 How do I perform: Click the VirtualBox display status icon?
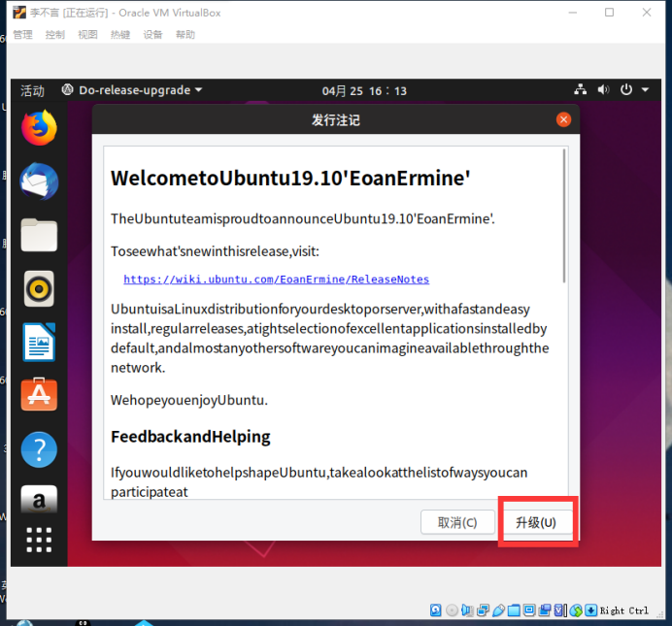pyautogui.click(x=529, y=610)
